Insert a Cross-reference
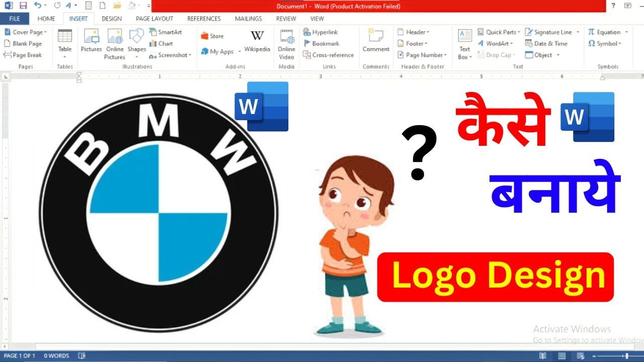Screen dimensions: 644x362 point(328,55)
